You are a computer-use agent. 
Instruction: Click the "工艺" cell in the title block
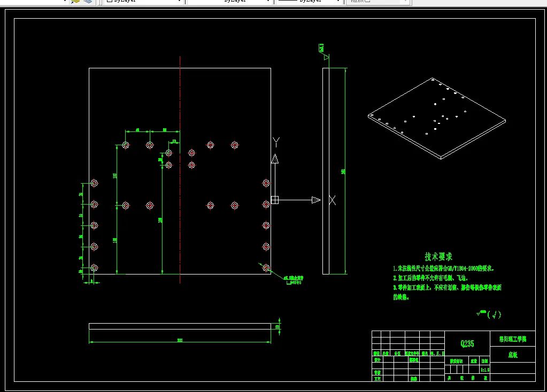click(377, 379)
